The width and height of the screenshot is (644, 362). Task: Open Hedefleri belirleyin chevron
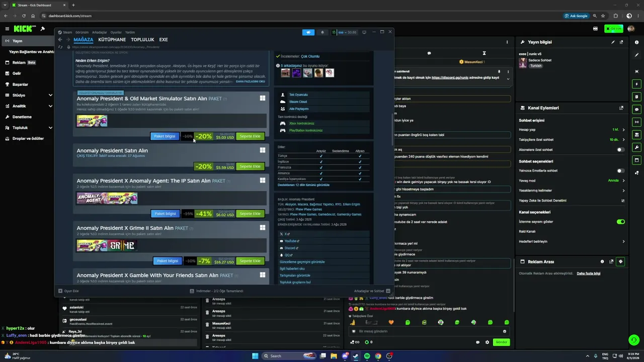(x=624, y=242)
